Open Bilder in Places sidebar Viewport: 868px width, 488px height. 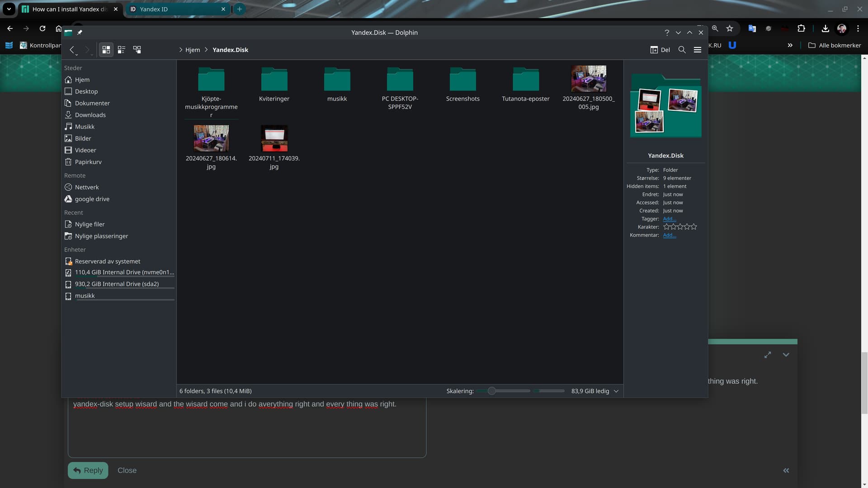[x=119, y=138]
